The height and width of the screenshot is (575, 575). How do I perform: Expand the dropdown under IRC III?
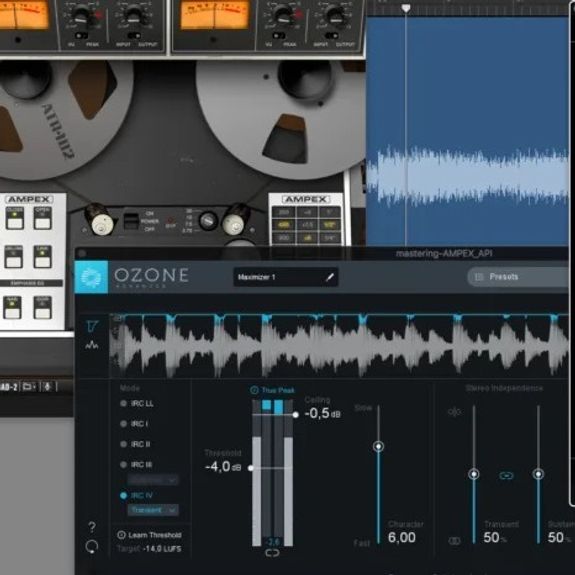(x=153, y=480)
